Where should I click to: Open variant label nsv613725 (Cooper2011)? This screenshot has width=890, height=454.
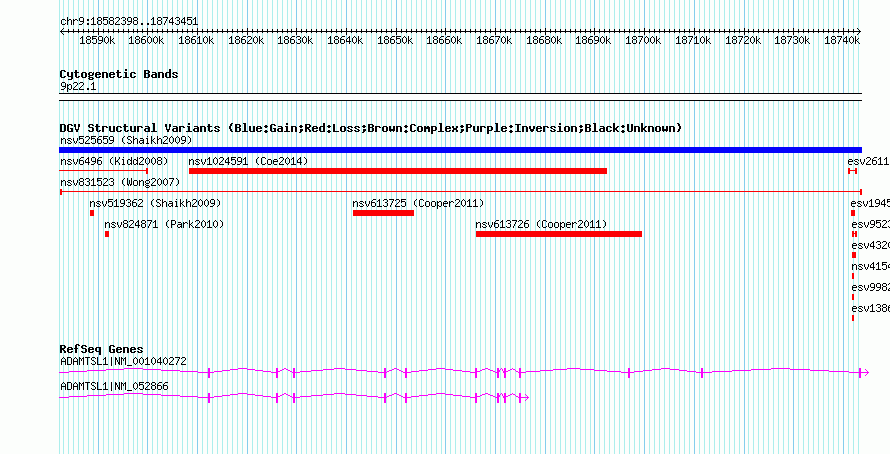click(418, 204)
